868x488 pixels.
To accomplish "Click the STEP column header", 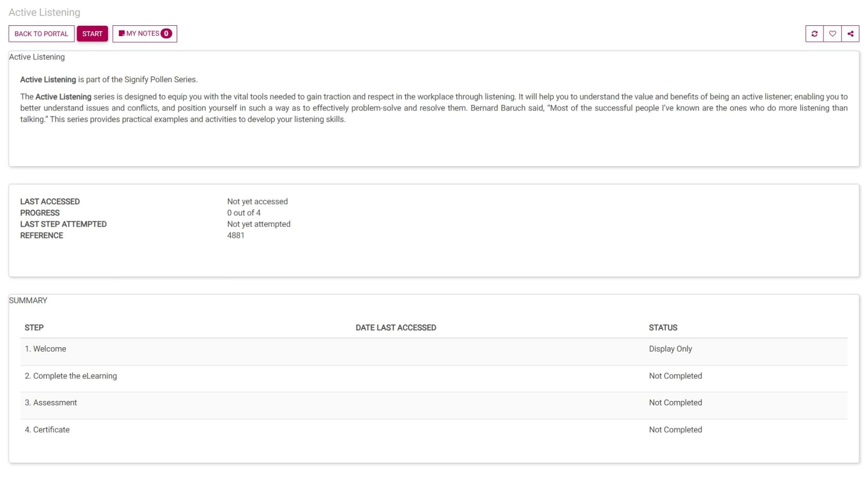I will (x=34, y=328).
